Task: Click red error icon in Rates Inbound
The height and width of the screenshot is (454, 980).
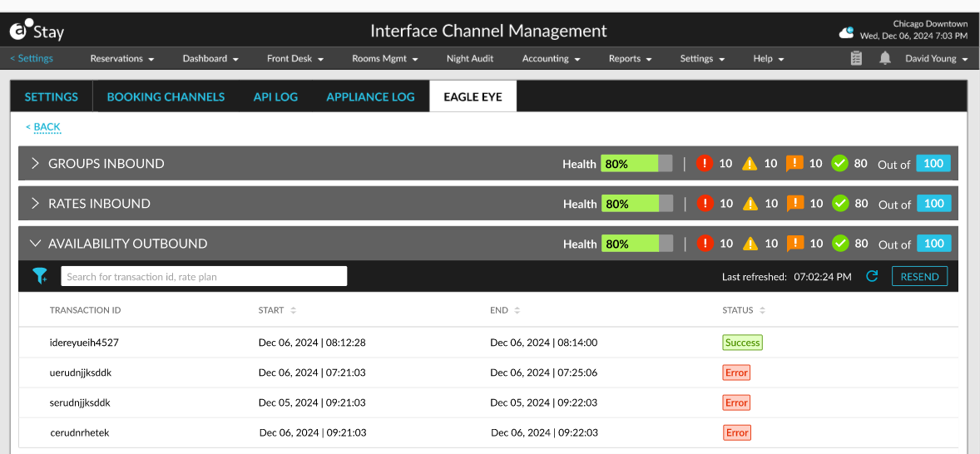Action: [705, 204]
